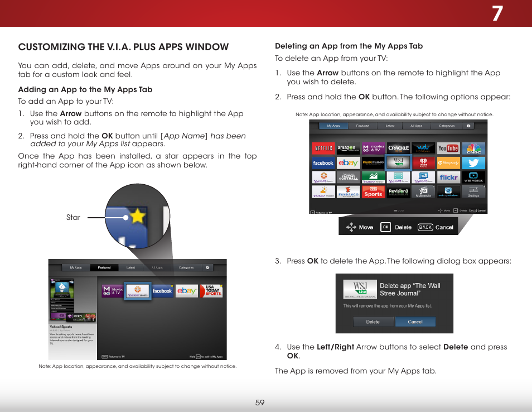Open the Fandango app tile
The width and height of the screenshot is (532, 412).
coord(348,191)
